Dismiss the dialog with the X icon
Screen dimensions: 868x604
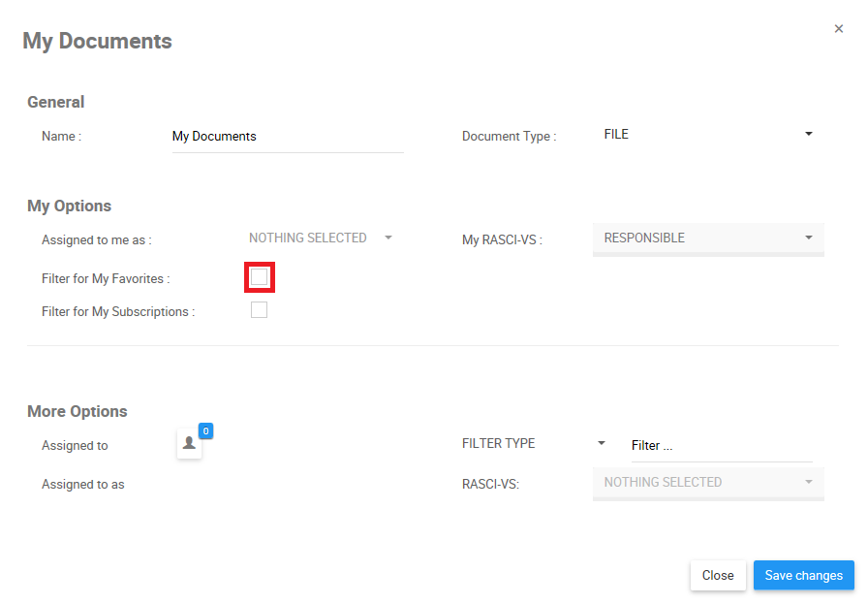839,29
